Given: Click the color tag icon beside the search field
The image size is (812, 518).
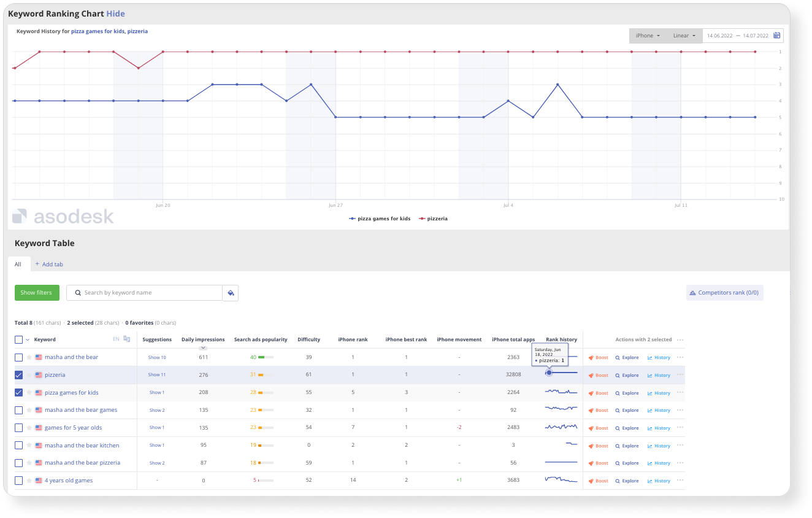Looking at the screenshot, I should (x=231, y=293).
